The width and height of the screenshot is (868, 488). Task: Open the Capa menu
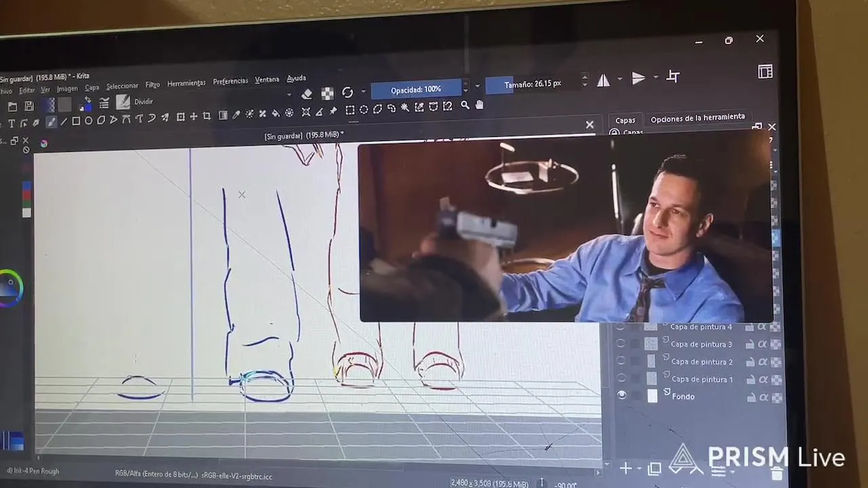(x=92, y=87)
